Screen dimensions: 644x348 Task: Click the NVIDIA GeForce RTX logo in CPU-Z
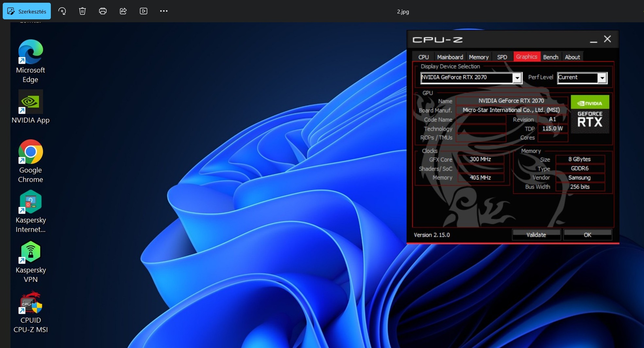590,114
